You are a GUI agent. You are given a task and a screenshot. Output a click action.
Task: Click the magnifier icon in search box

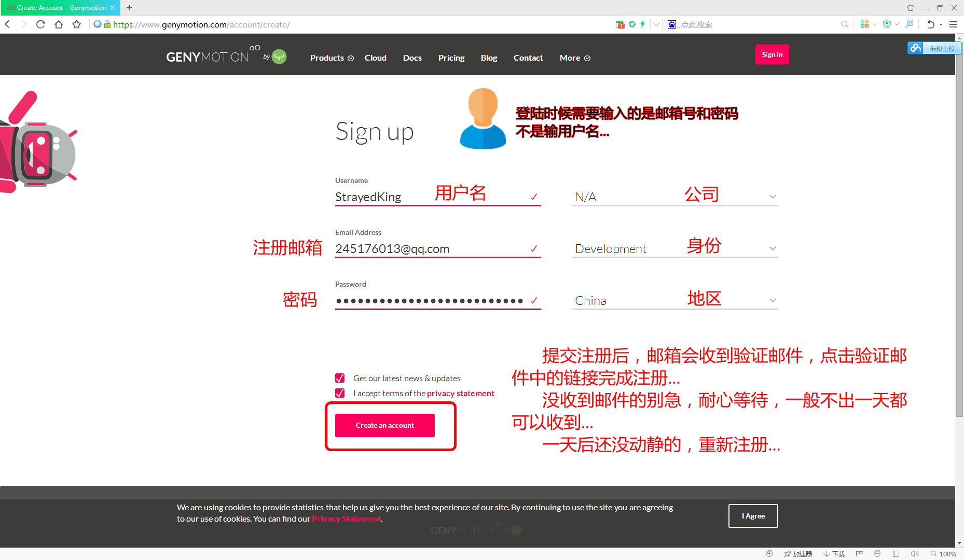[845, 24]
